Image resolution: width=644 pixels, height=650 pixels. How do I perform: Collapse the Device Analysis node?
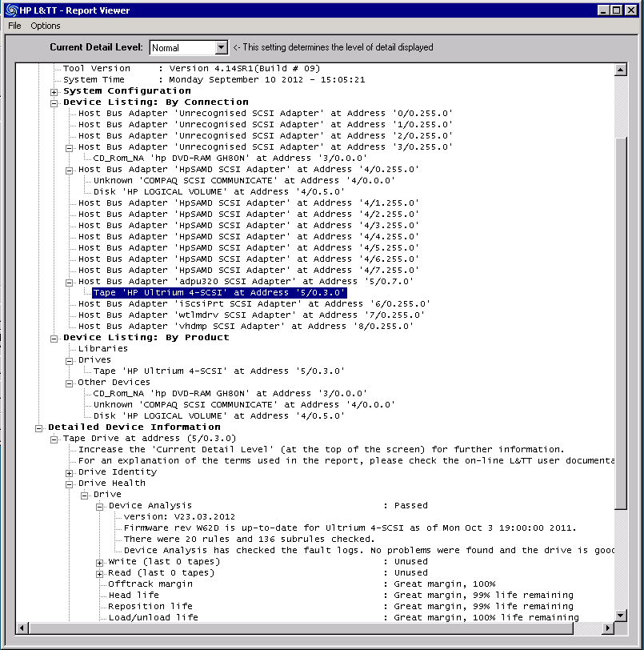pyautogui.click(x=99, y=506)
